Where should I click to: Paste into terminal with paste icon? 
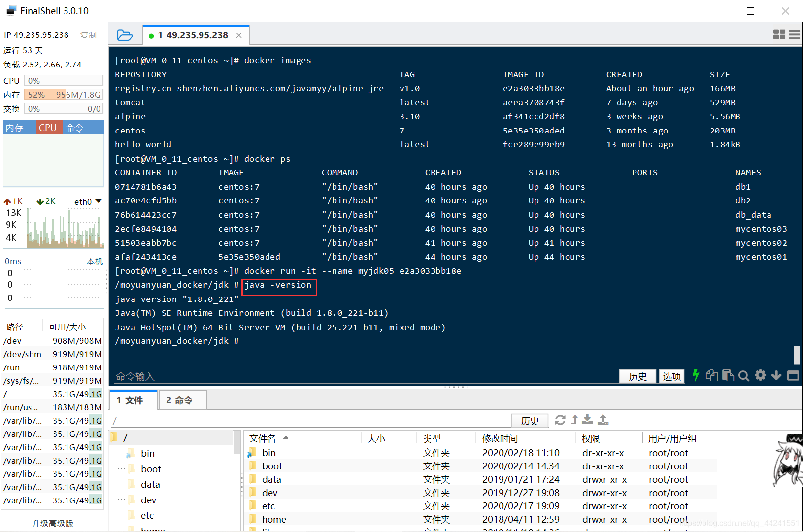728,375
